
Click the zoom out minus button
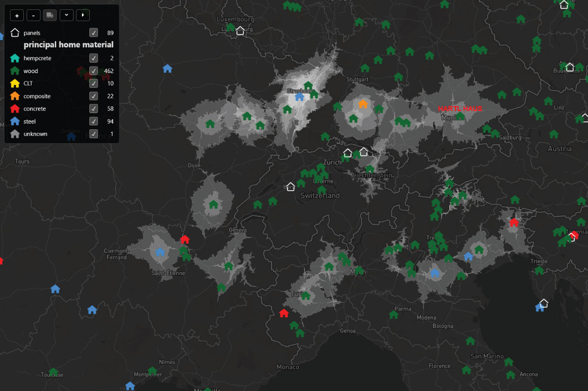(34, 15)
